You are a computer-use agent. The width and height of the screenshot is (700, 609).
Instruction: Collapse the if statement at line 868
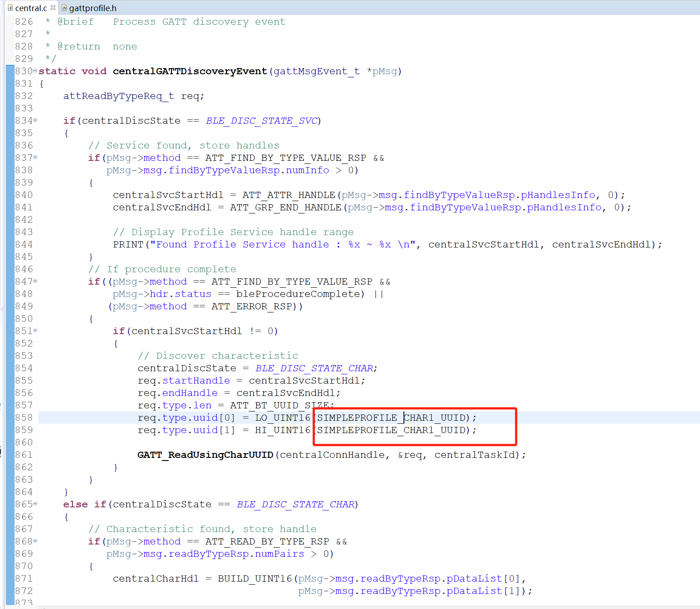tap(35, 541)
